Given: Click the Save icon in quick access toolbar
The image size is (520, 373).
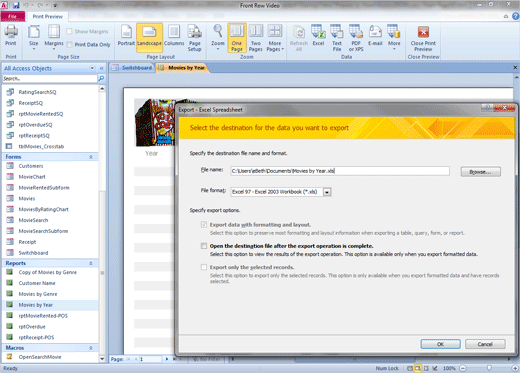Looking at the screenshot, I should (x=16, y=5).
